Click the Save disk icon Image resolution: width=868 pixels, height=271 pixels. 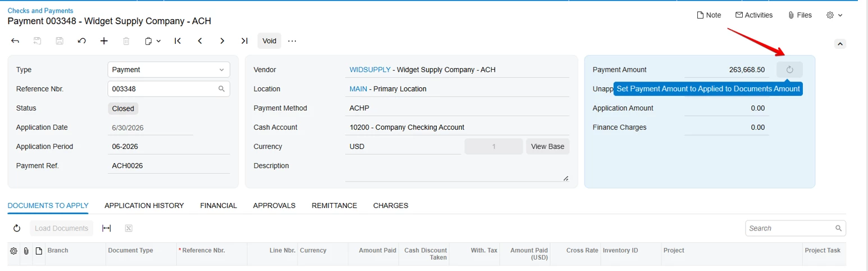click(x=60, y=41)
